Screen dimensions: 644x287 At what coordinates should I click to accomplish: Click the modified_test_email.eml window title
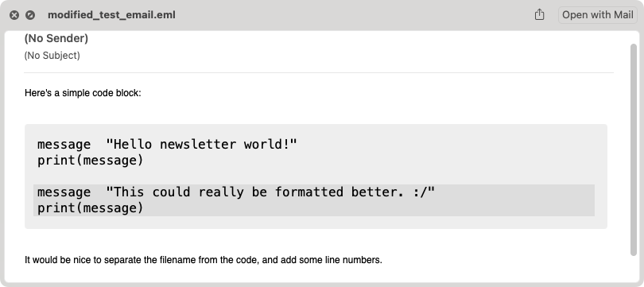112,15
